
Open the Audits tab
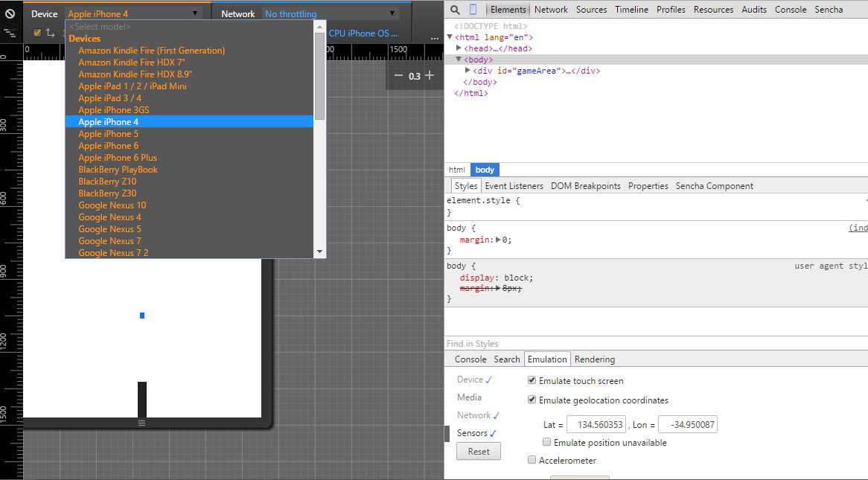(754, 10)
